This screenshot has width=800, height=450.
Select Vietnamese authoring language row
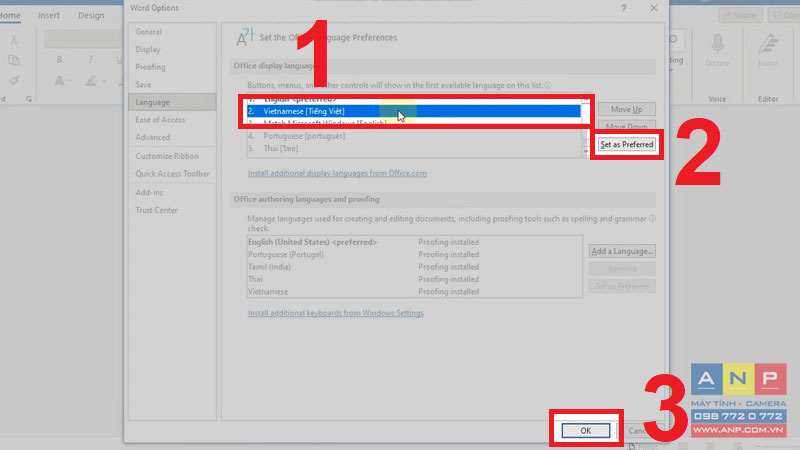point(414,292)
